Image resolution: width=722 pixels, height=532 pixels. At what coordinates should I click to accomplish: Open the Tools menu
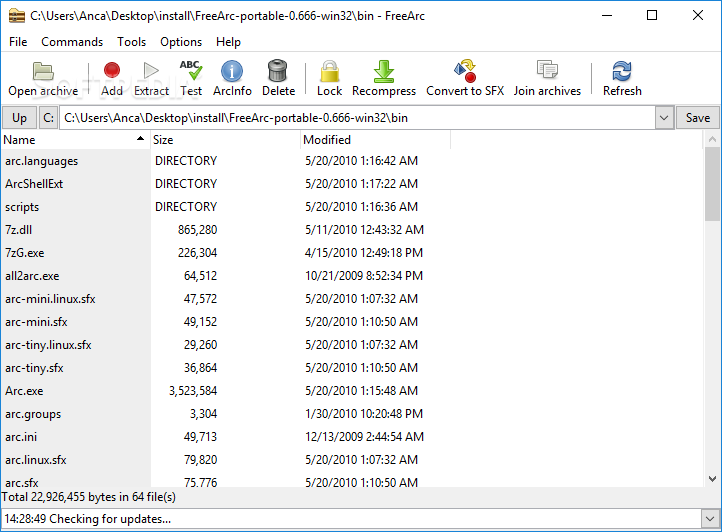tap(131, 42)
